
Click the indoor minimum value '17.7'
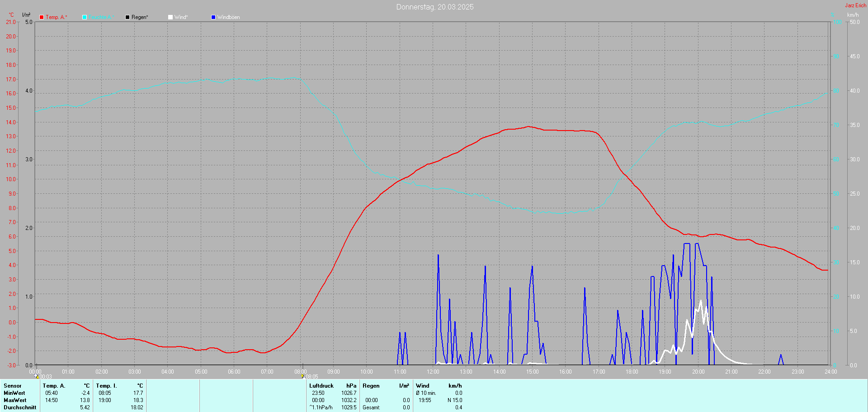click(138, 393)
